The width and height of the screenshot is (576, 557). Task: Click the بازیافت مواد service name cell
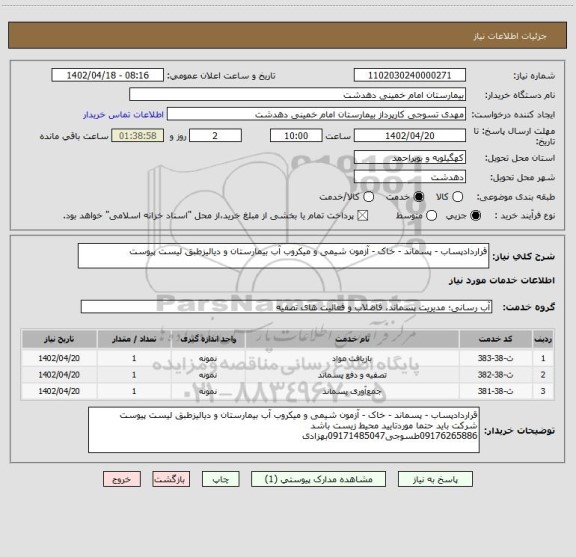click(352, 358)
